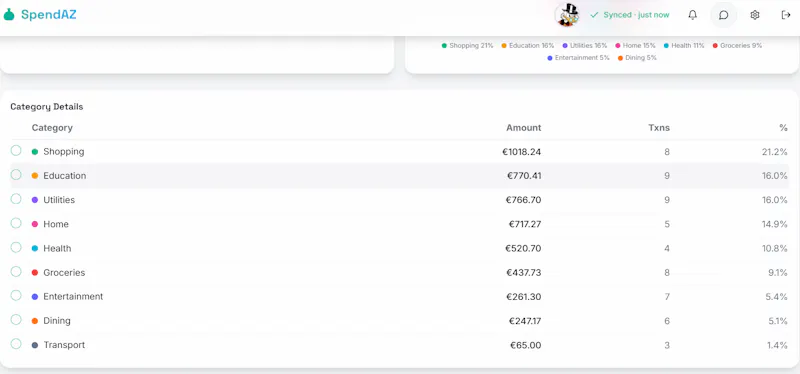
Task: Click the SpendAZ money bag logo
Action: (x=9, y=15)
